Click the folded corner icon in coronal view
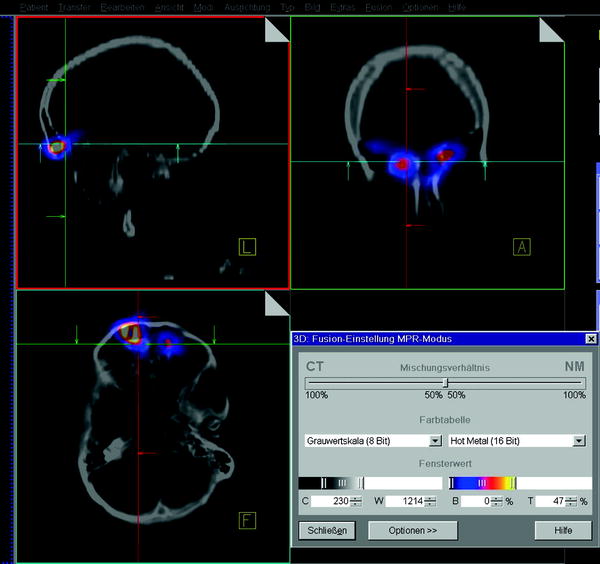 coord(551,30)
